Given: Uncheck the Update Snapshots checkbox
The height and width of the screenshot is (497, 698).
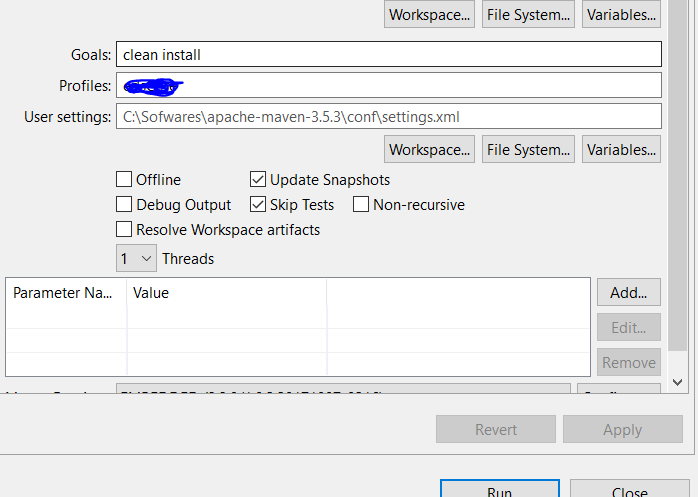Looking at the screenshot, I should pos(258,180).
